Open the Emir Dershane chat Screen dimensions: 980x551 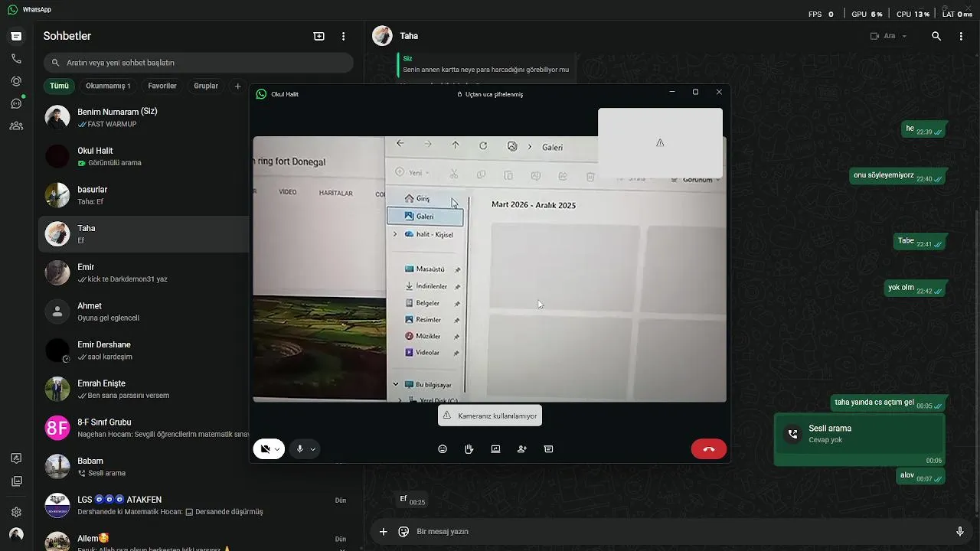pyautogui.click(x=144, y=350)
